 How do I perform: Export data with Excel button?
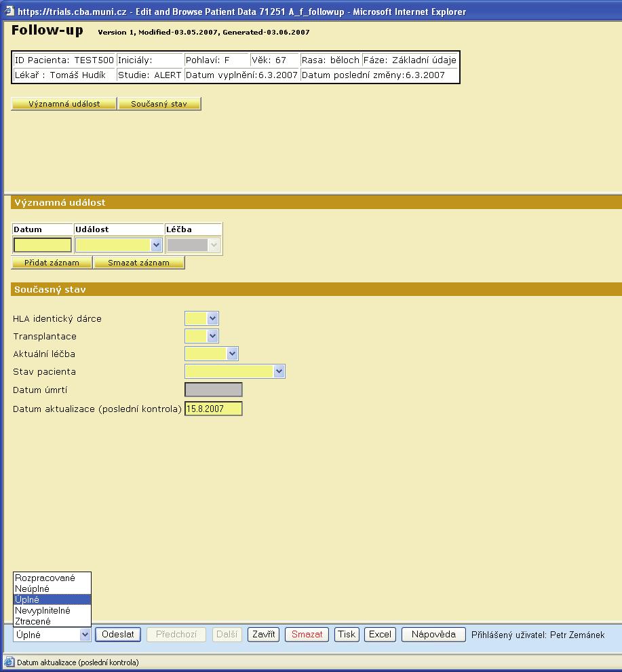(380, 634)
